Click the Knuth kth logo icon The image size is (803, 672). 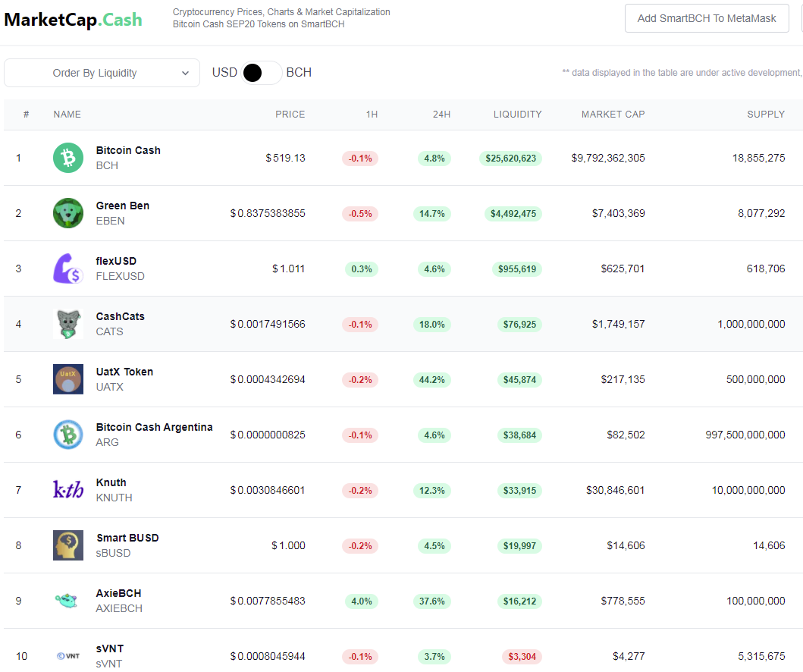68,490
